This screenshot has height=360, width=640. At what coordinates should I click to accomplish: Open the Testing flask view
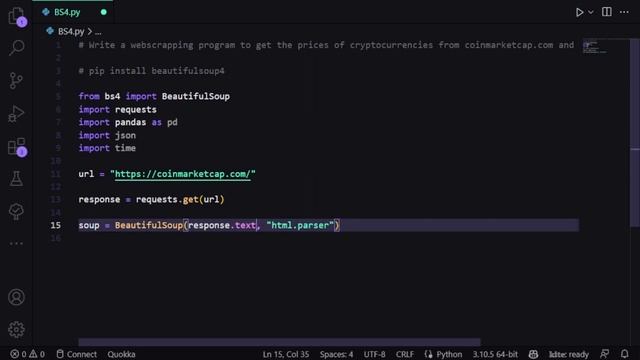(16, 178)
